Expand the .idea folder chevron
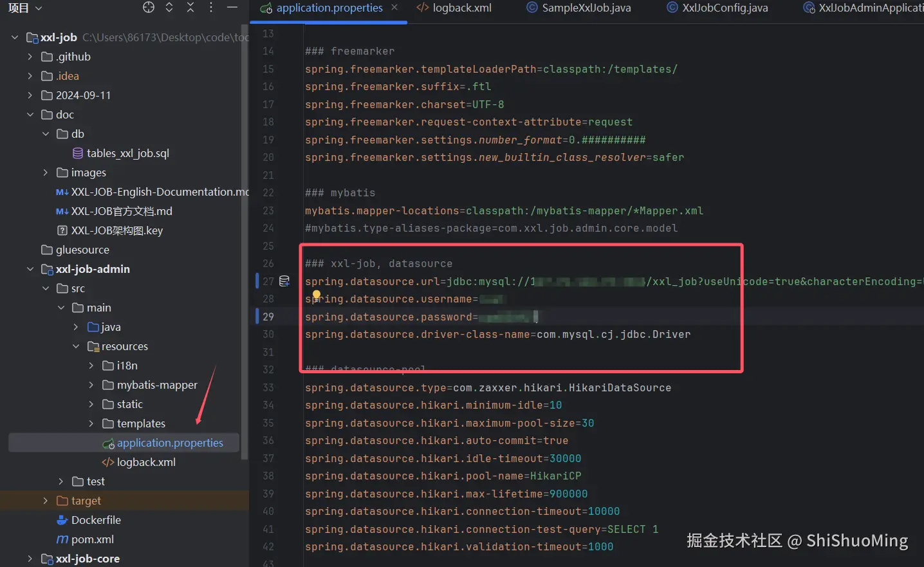This screenshot has height=567, width=924. (30, 76)
